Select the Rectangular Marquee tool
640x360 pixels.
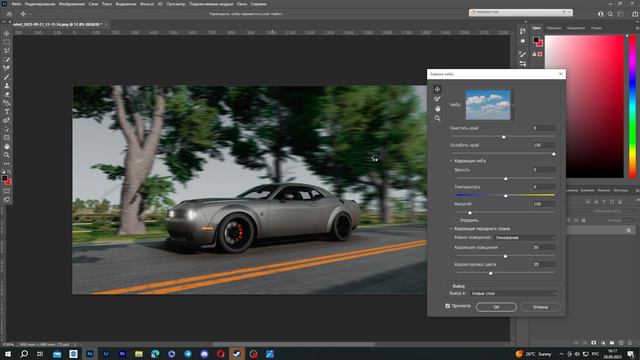[7, 42]
